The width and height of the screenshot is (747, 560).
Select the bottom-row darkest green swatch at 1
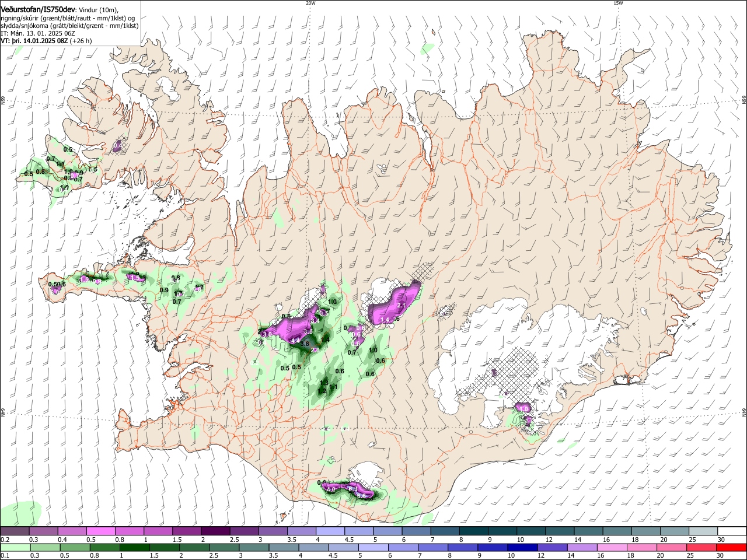point(135,547)
